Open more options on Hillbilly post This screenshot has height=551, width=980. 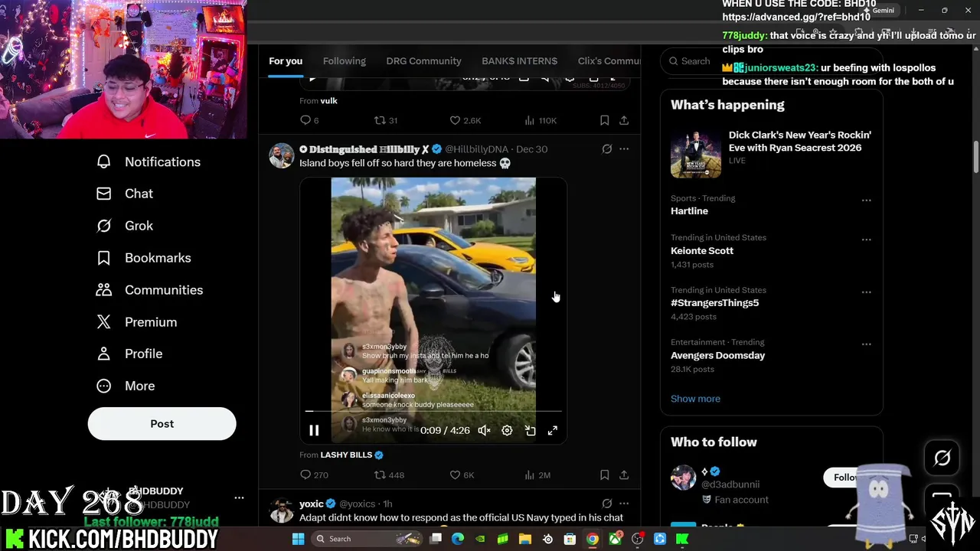(624, 149)
